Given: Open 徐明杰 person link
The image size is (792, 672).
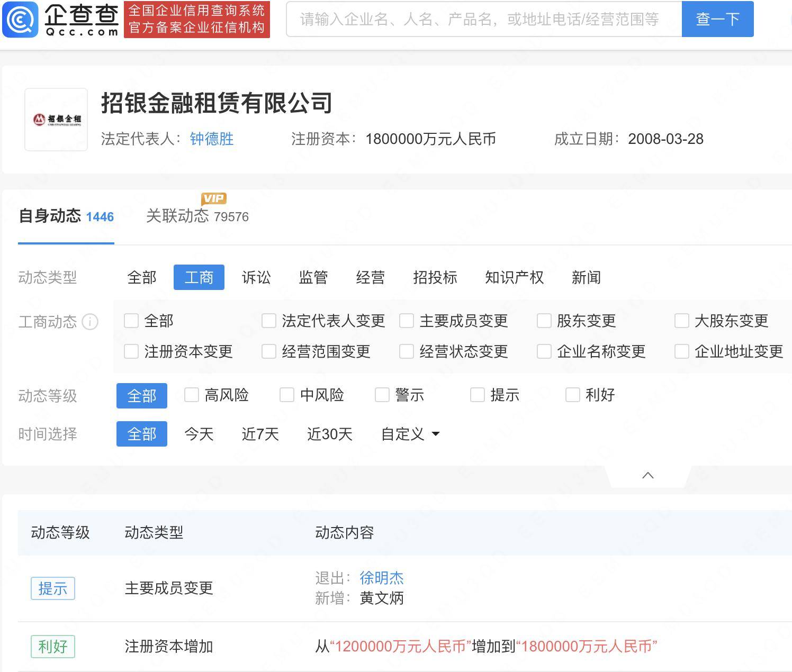Looking at the screenshot, I should pyautogui.click(x=382, y=578).
